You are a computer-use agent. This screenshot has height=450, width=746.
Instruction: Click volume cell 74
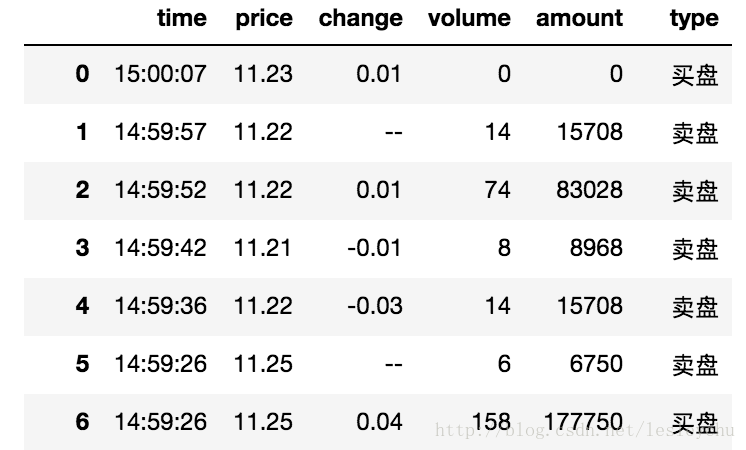point(498,190)
